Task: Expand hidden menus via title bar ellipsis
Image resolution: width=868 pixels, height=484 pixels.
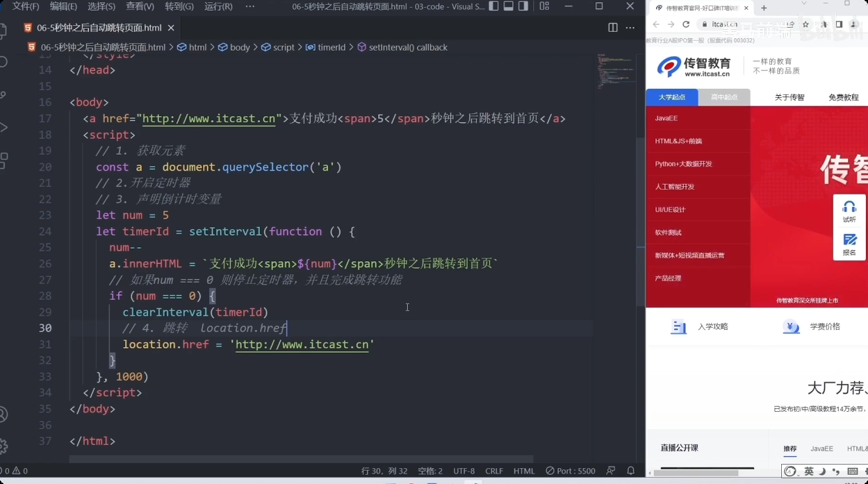Action: click(250, 6)
